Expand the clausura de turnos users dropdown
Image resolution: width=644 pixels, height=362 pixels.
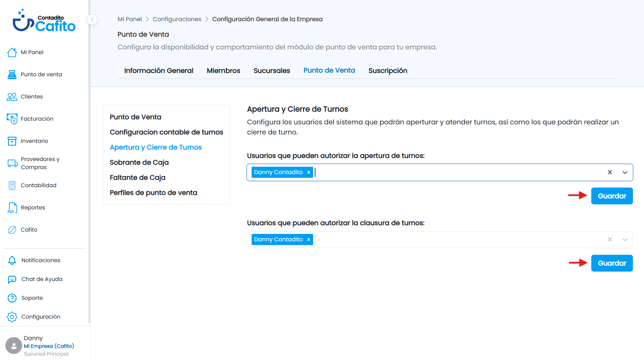[x=625, y=240]
